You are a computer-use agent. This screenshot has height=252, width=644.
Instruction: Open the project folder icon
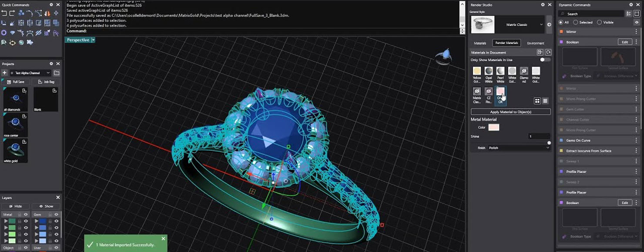tap(57, 73)
